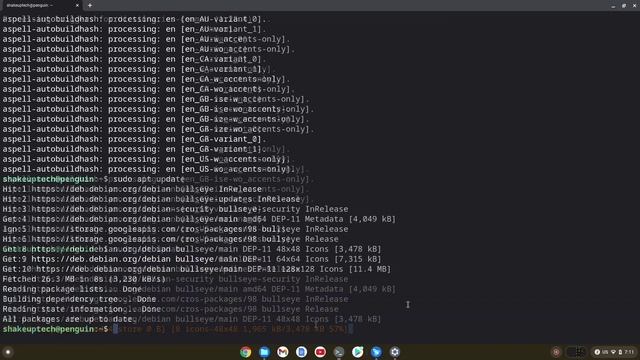Click the 'Fetched 26.3 MB' line
The height and width of the screenshot is (360, 640).
(x=84, y=279)
